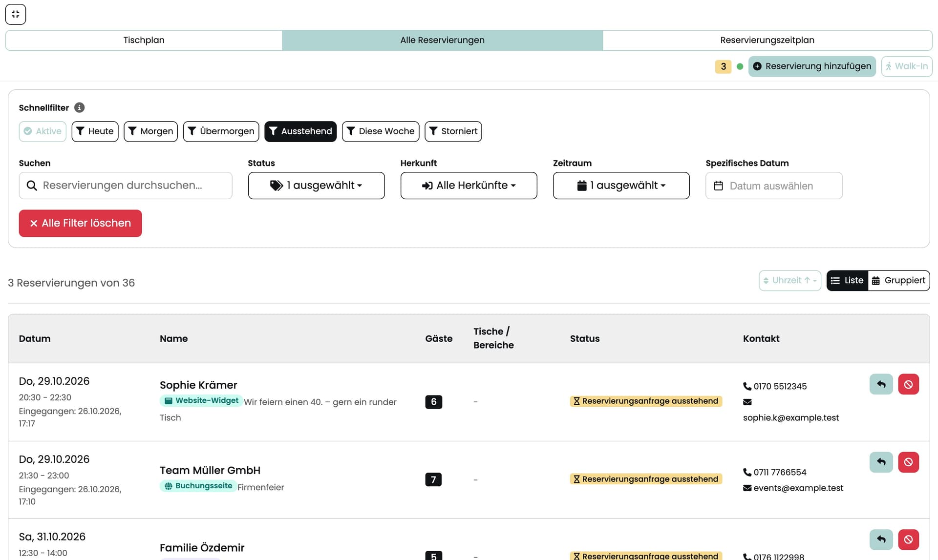Switch to Gruppiert view

(898, 281)
